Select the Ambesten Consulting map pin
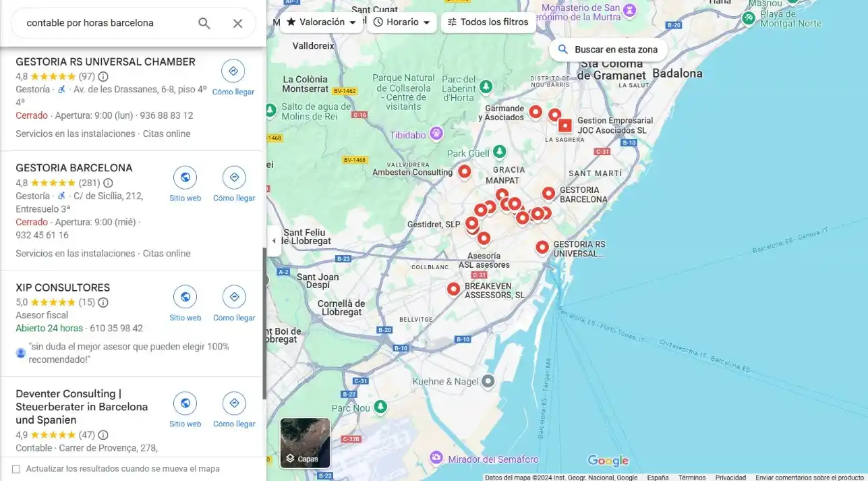Viewport: 868px width, 481px height. coord(465,171)
